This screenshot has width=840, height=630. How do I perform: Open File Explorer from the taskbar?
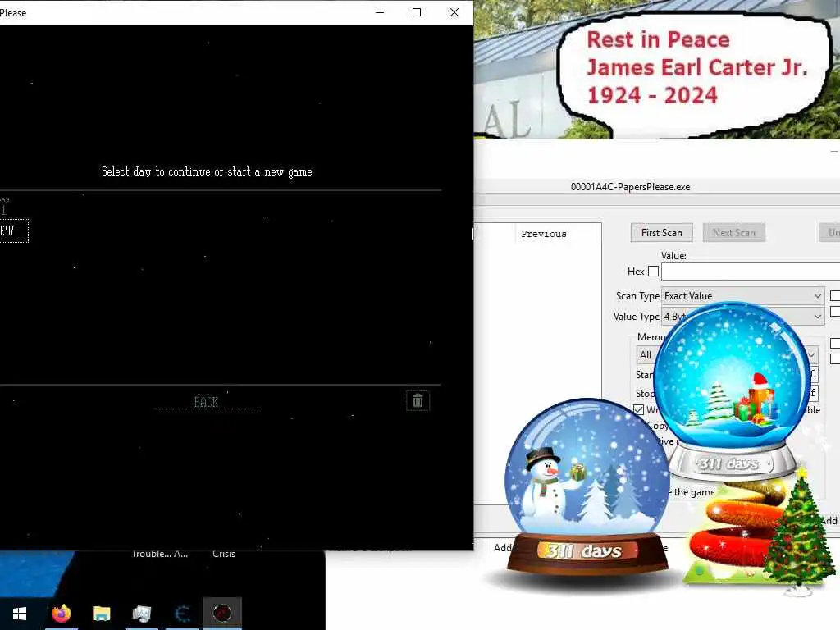tap(101, 613)
